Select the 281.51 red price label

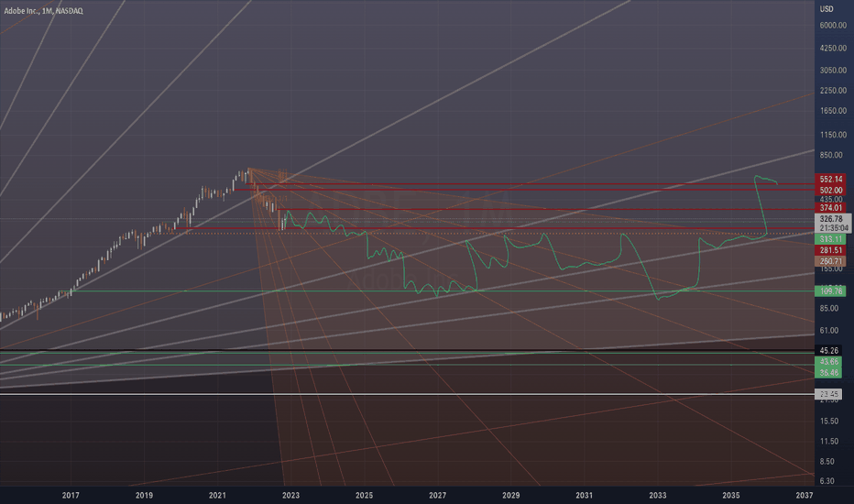tap(830, 250)
